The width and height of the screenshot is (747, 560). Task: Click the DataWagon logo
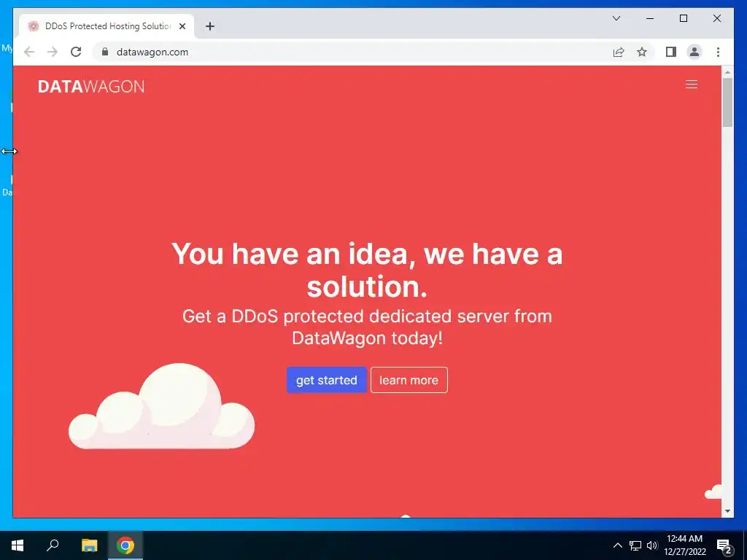[x=91, y=86]
